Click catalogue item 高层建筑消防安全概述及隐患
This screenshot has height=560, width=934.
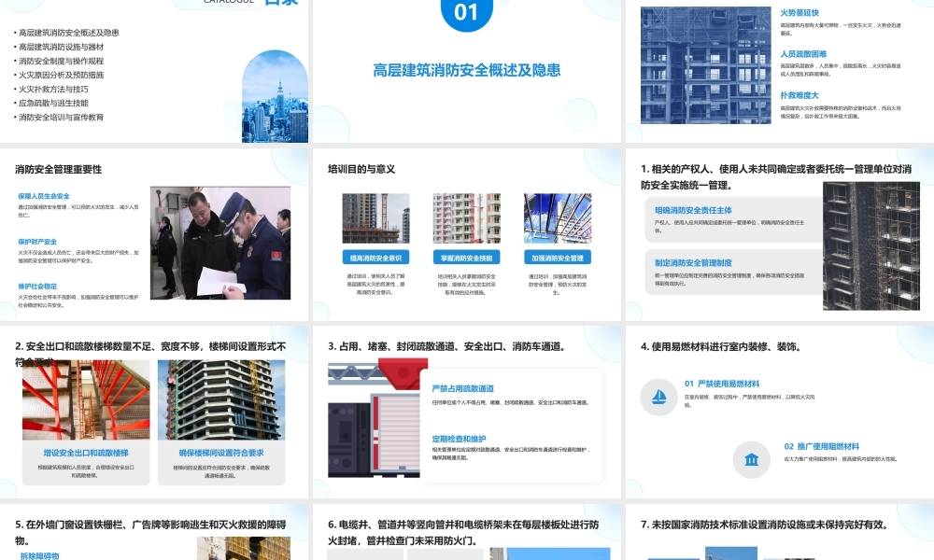click(x=68, y=33)
